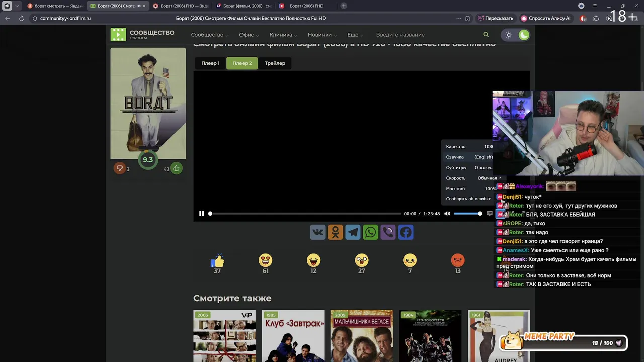Go back with the browser back arrow
The height and width of the screenshot is (362, 644).
pyautogui.click(x=7, y=18)
